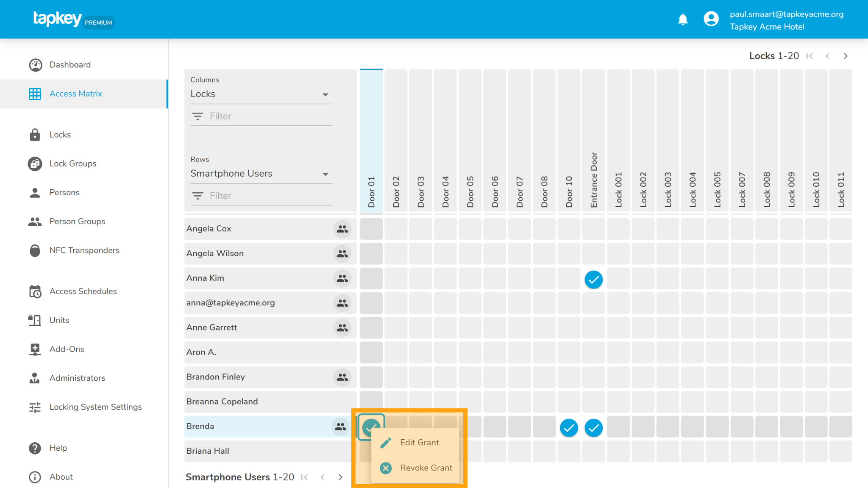
Task: Jump to first page of Locks
Action: [x=810, y=56]
